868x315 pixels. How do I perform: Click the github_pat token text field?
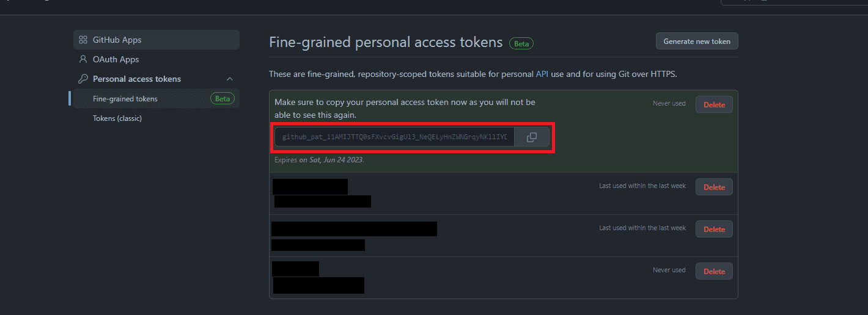pyautogui.click(x=394, y=137)
